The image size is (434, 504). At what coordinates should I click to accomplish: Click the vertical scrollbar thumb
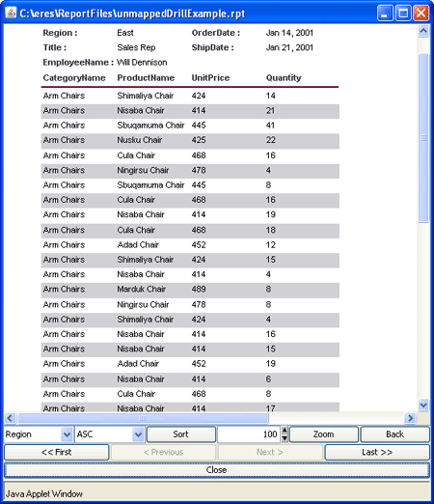[423, 138]
